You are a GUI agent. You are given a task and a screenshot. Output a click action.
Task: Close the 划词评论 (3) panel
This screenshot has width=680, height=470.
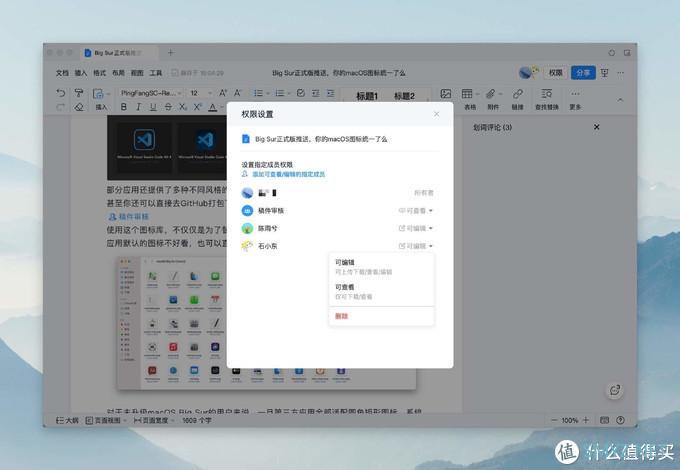[x=597, y=127]
